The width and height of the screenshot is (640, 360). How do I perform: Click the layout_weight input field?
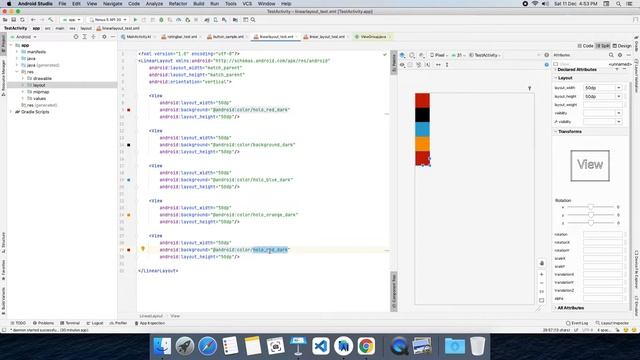(x=602, y=105)
